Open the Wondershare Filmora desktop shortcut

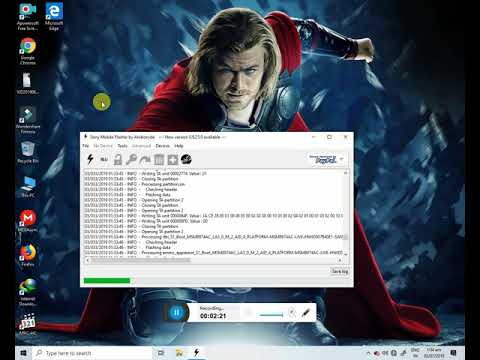click(x=28, y=120)
